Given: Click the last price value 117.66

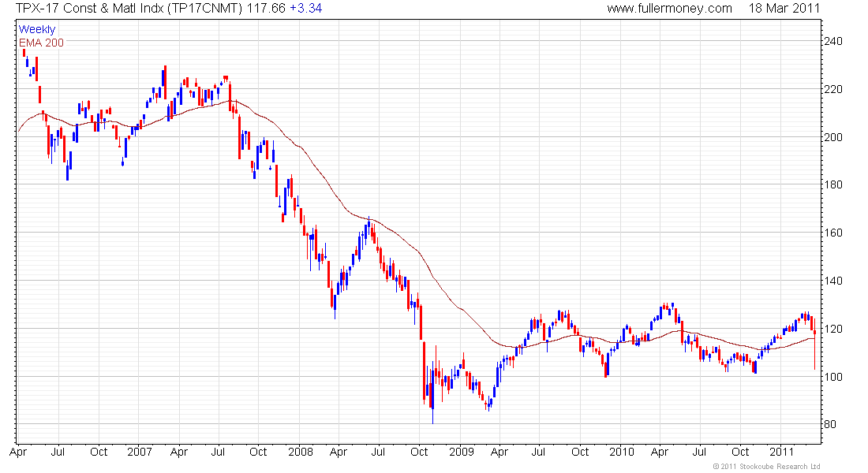Looking at the screenshot, I should [266, 9].
